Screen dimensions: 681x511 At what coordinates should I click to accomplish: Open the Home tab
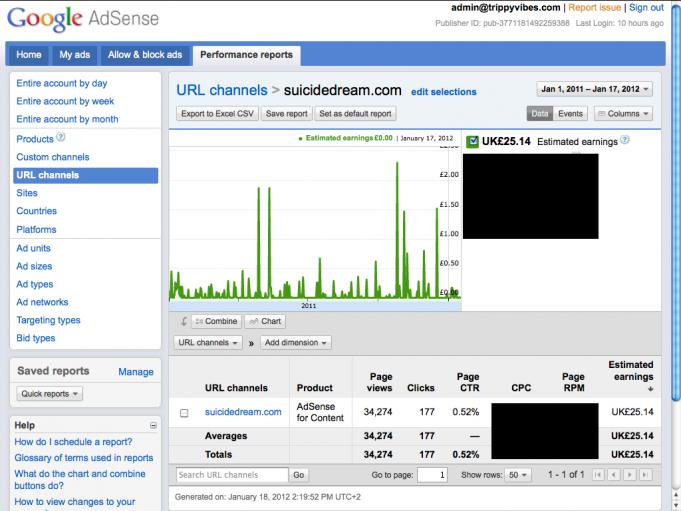pyautogui.click(x=29, y=55)
